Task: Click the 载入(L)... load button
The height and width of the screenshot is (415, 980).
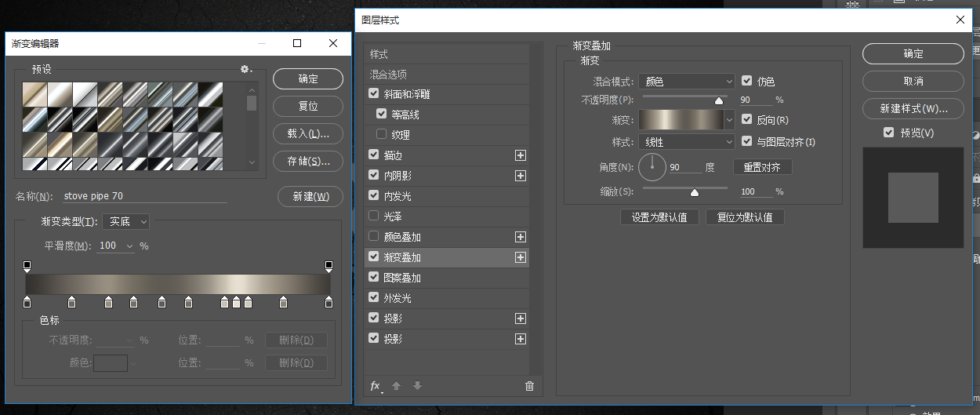Action: [308, 133]
